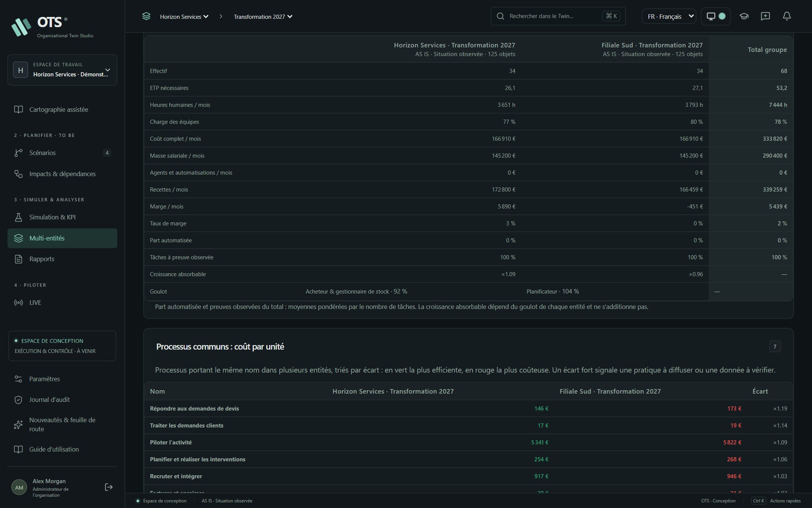Select Impacts & dépendances in sidebar
Screen dimensions: 812x508
[62, 174]
